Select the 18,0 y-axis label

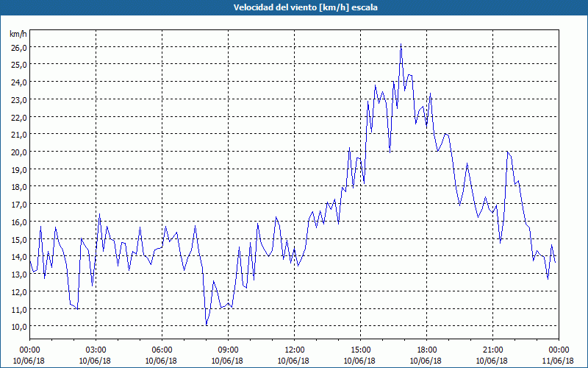tap(18, 187)
